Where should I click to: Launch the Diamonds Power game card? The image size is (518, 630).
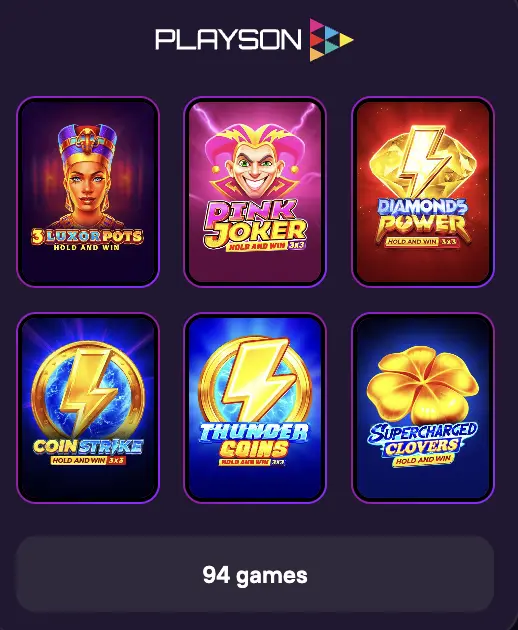[423, 192]
